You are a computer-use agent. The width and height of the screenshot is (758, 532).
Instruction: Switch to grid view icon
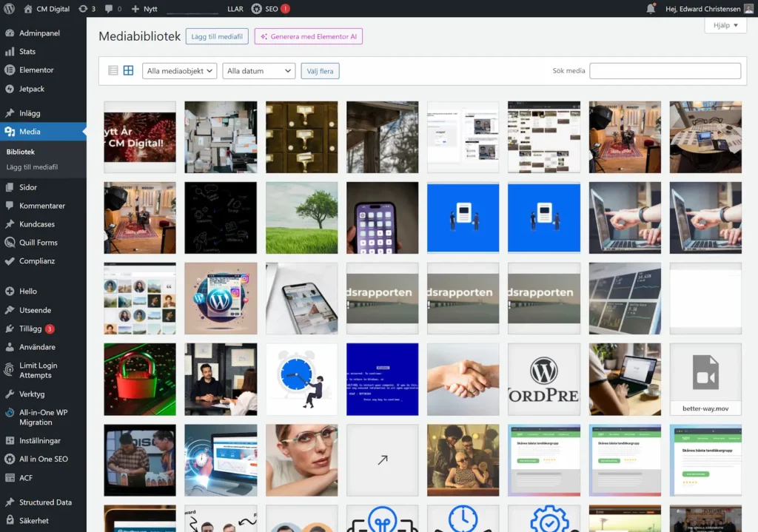pyautogui.click(x=128, y=70)
